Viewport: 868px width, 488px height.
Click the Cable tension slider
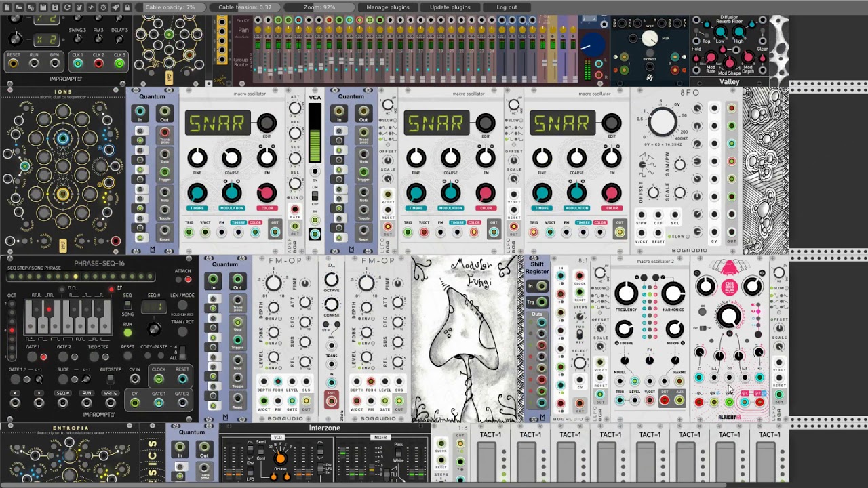245,7
